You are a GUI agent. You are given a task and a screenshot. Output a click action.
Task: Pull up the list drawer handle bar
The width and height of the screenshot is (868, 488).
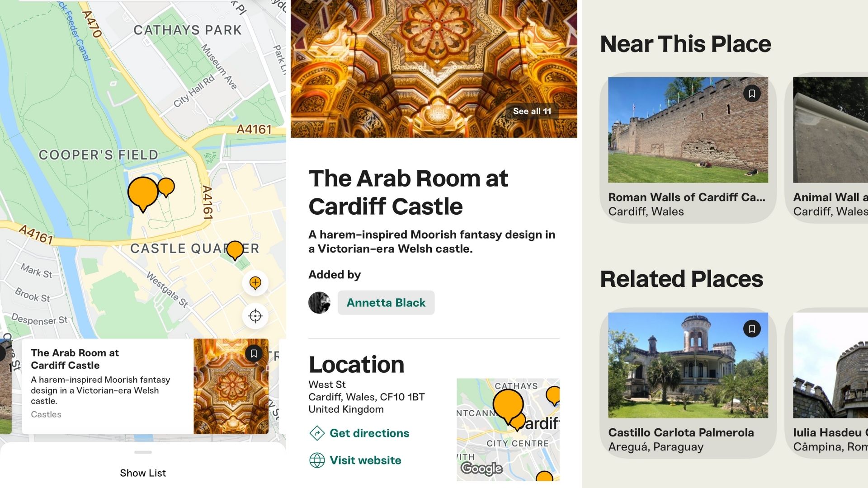(143, 452)
